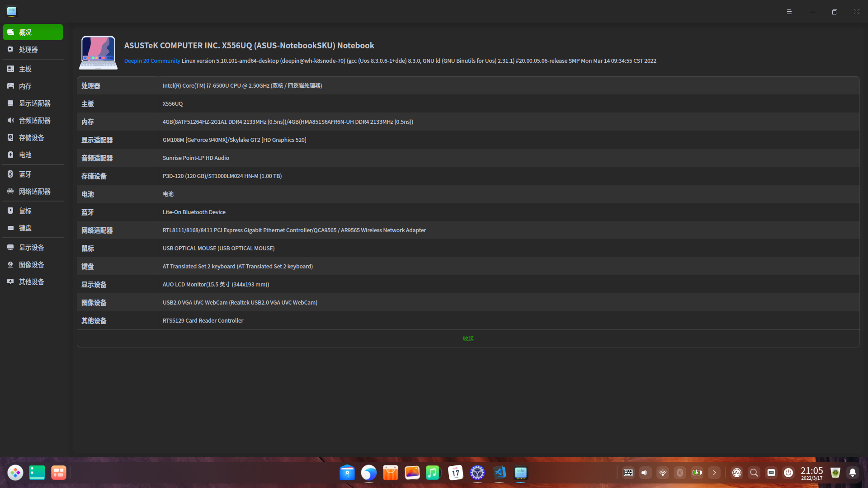Select 概况 overview tab in sidebar
The image size is (868, 488).
(33, 33)
